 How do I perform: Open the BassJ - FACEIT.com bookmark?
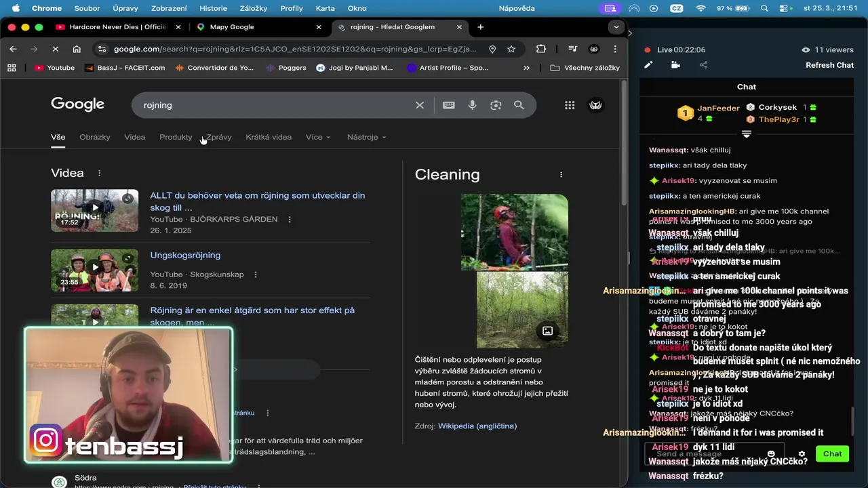pos(125,68)
